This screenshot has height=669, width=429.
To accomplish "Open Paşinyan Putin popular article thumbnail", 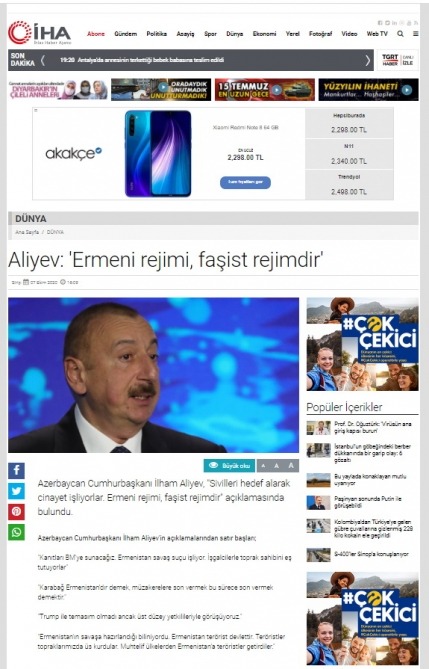I will [x=318, y=502].
